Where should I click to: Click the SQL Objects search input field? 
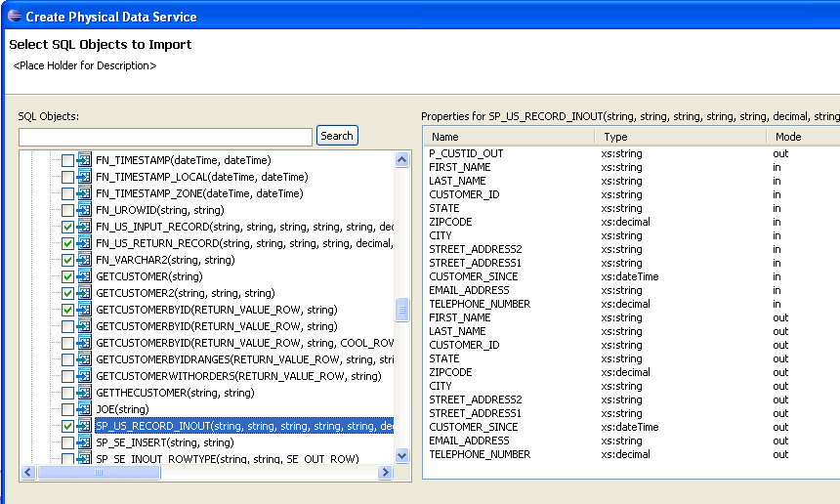click(x=165, y=137)
